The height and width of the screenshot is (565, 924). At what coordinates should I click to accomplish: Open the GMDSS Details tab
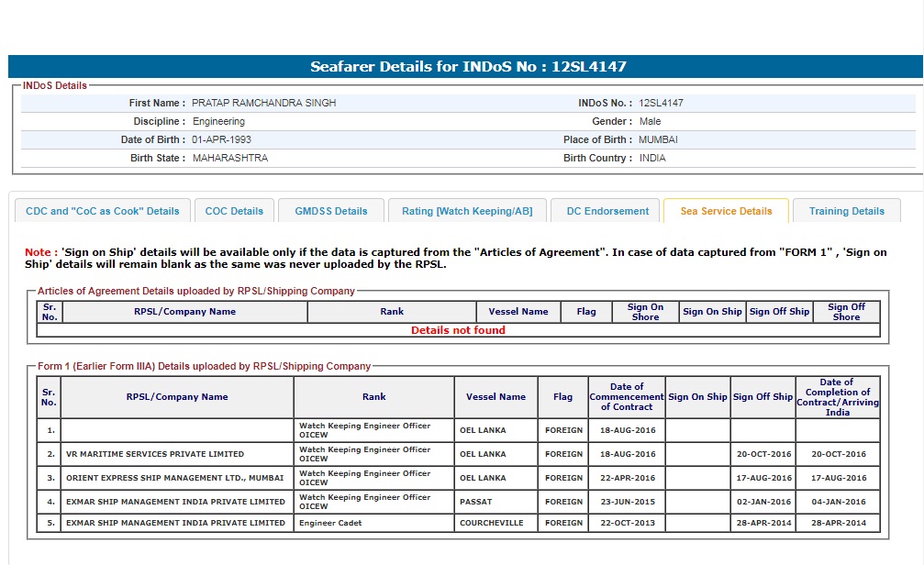(331, 211)
